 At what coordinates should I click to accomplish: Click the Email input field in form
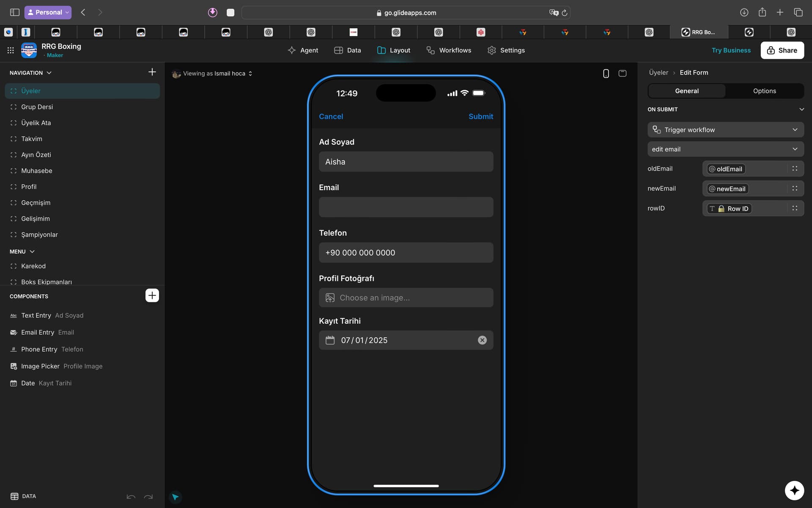[x=406, y=207]
